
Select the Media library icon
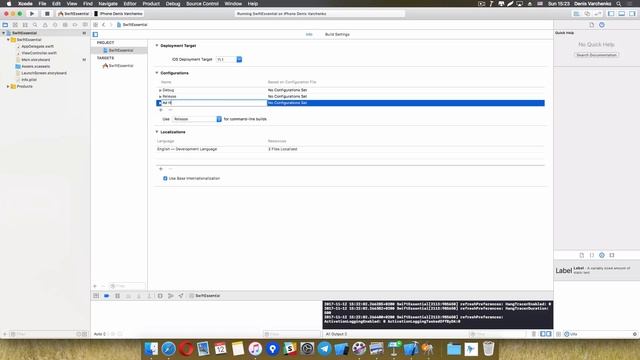(612, 255)
